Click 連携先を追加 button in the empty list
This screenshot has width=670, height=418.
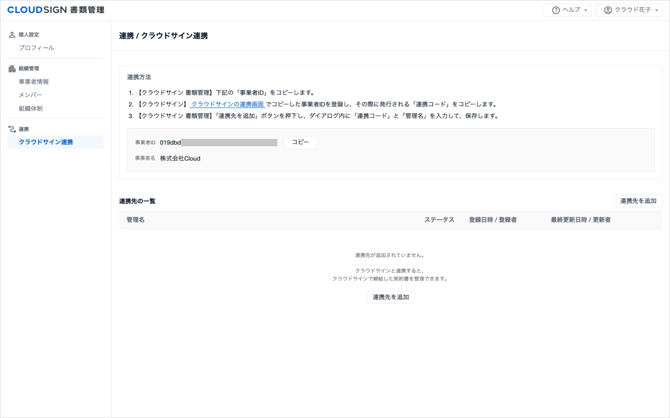pos(391,297)
